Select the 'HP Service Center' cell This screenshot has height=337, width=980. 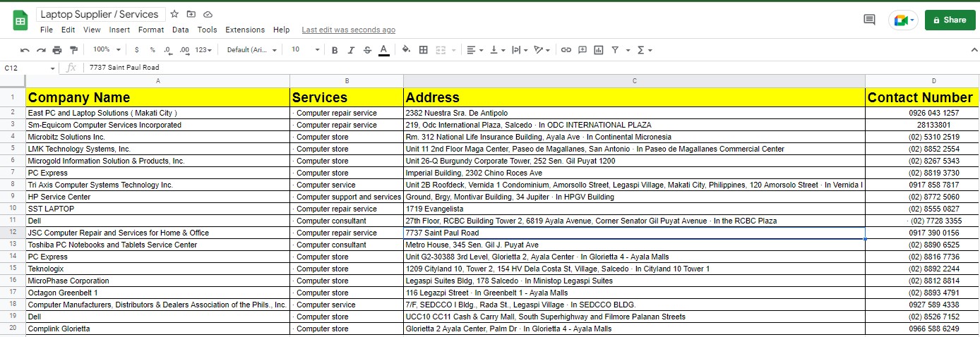(158, 197)
